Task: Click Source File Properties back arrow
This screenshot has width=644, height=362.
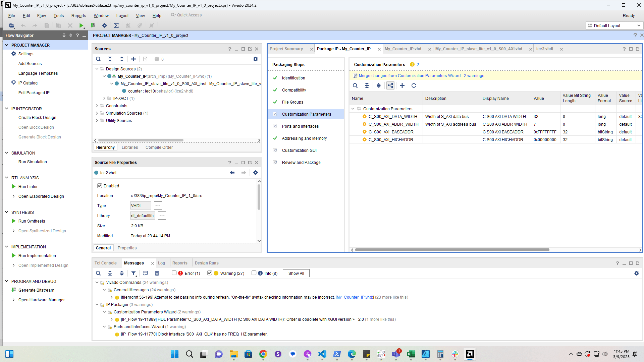Action: [232, 173]
